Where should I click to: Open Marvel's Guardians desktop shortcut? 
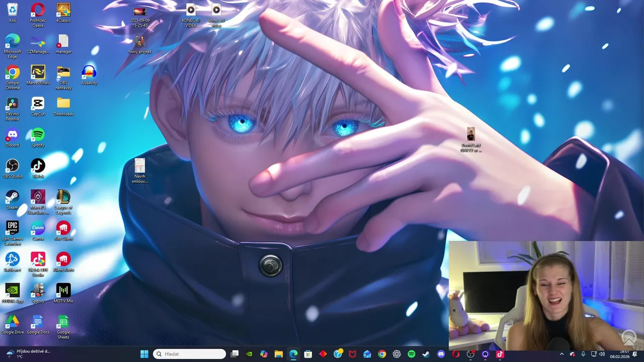pyautogui.click(x=38, y=202)
